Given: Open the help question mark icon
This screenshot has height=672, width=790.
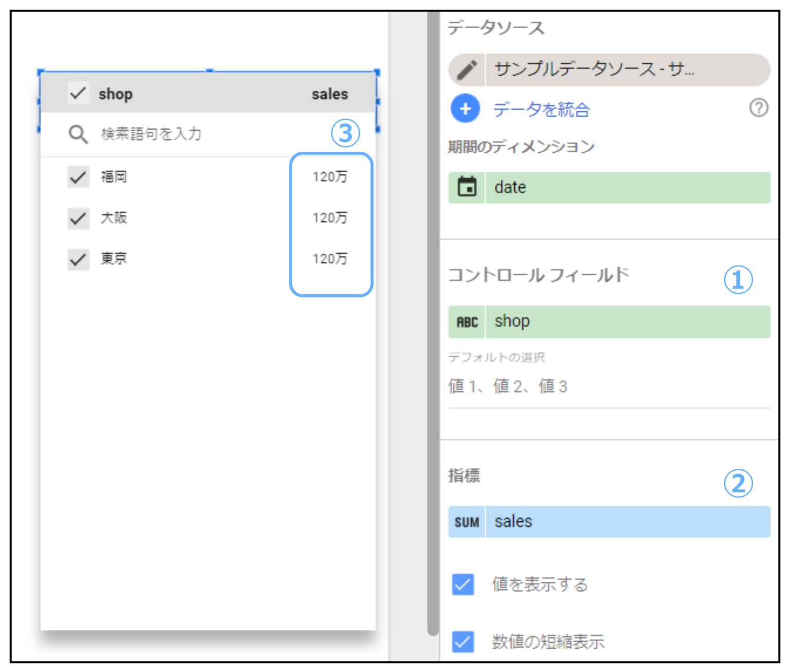Looking at the screenshot, I should point(759,108).
